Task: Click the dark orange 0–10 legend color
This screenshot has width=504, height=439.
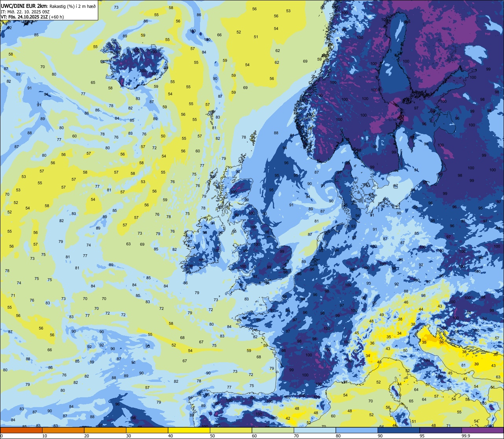Action: (21, 430)
